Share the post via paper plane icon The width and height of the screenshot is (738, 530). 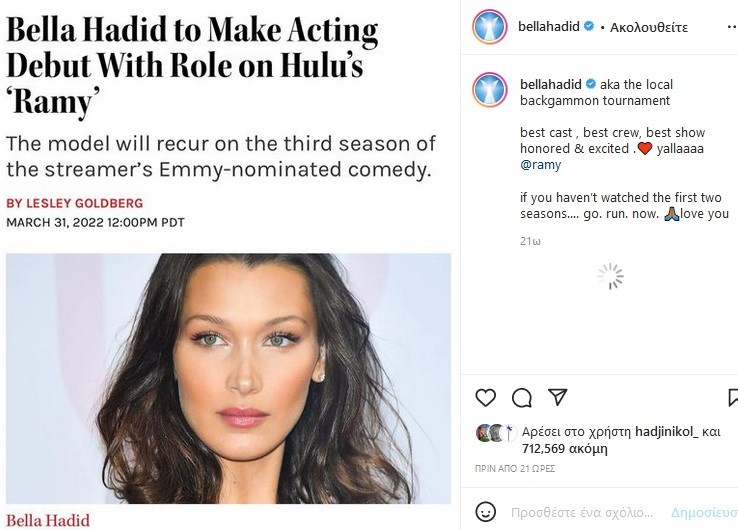pos(558,397)
